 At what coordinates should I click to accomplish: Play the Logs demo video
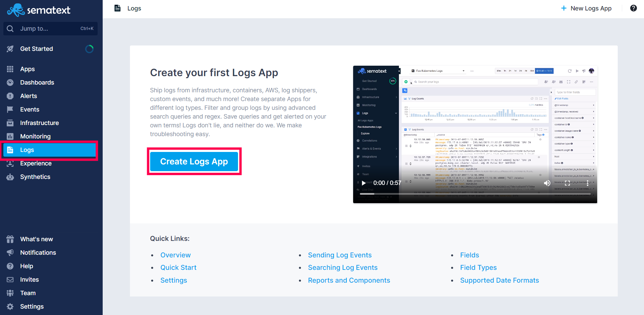(364, 183)
